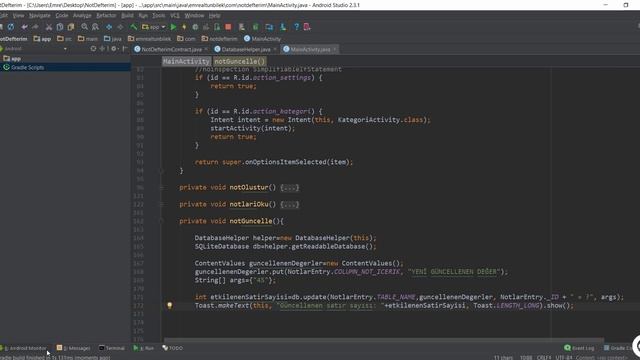Click the Apply Changes lightning icon
The image size is (640, 360).
[x=184, y=27]
